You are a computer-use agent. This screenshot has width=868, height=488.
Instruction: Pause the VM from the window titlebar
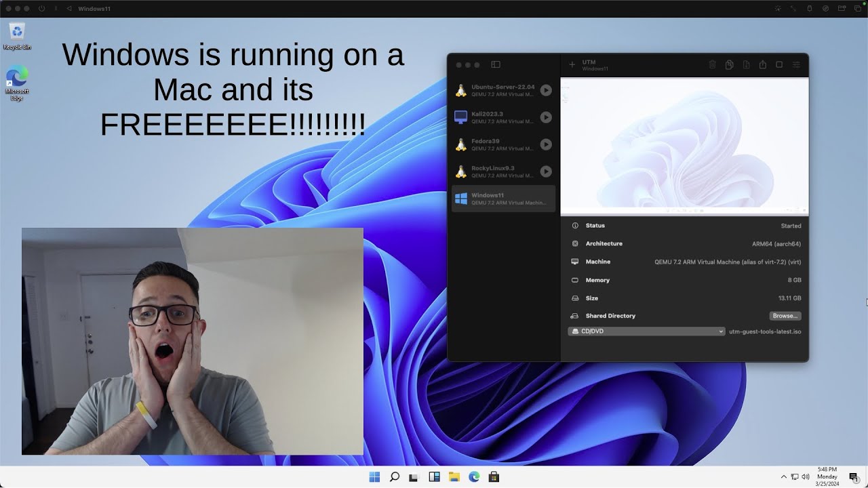[56, 9]
